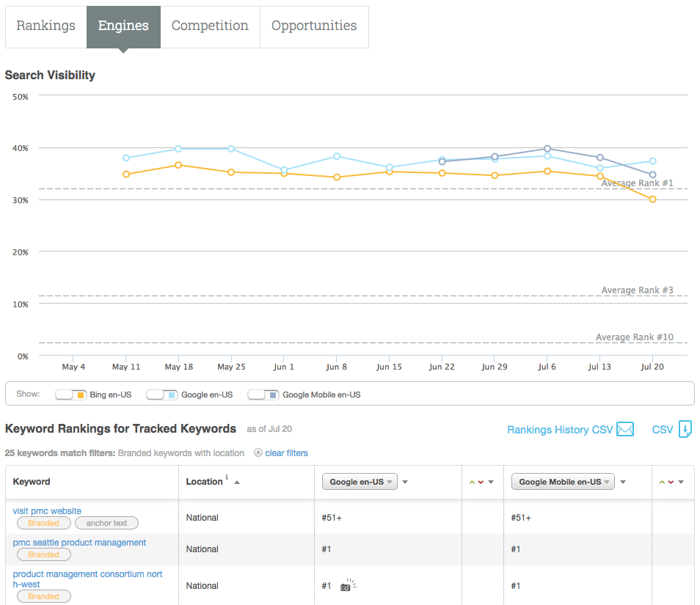Click the camera snapshot icon beside #1 rank
700x605 pixels.
pyautogui.click(x=346, y=587)
